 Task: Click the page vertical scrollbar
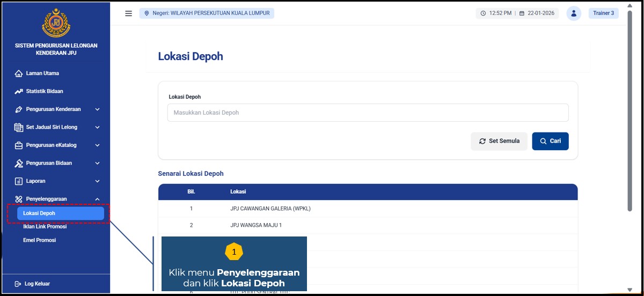630,118
